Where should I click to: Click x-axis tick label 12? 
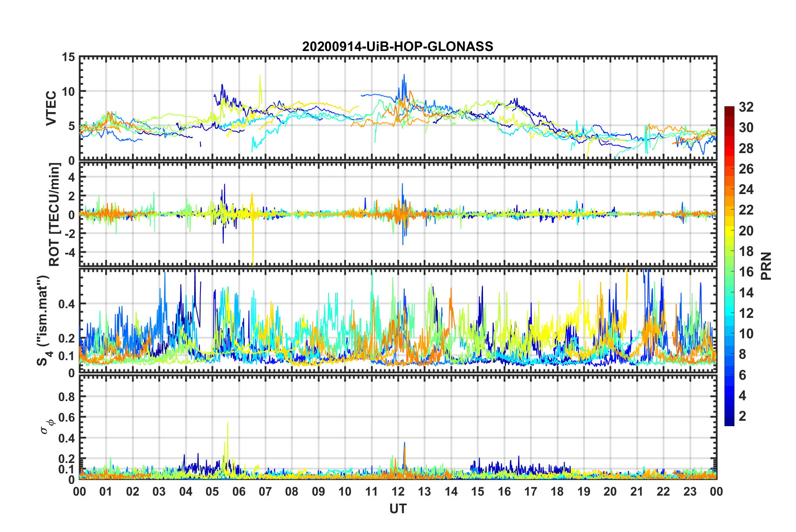click(398, 491)
